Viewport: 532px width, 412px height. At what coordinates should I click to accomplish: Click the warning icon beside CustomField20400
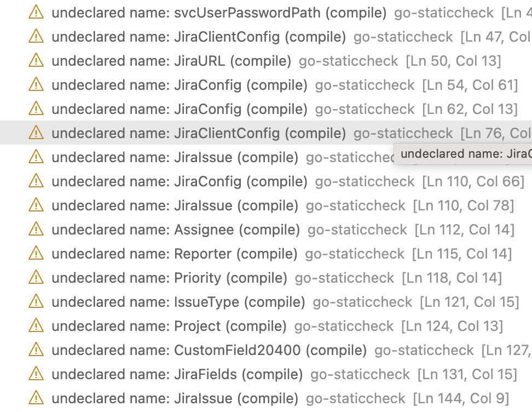(36, 350)
